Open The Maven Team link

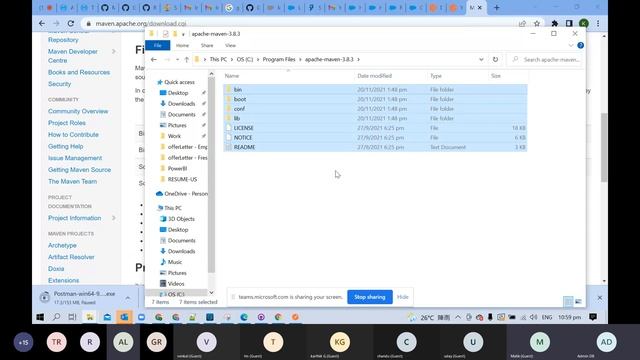72,181
